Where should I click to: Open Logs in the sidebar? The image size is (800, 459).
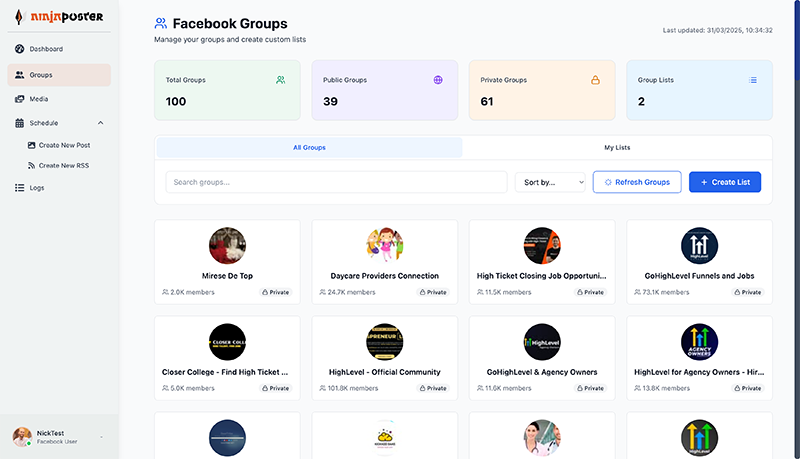(59, 188)
